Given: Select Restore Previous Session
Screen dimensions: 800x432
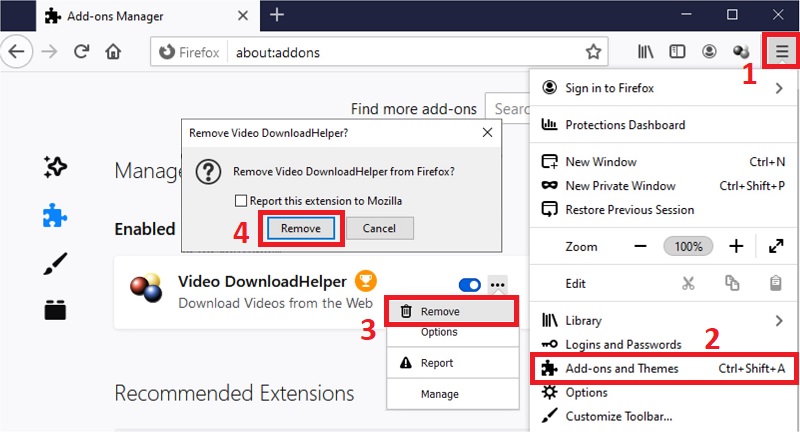Looking at the screenshot, I should coord(664,210).
